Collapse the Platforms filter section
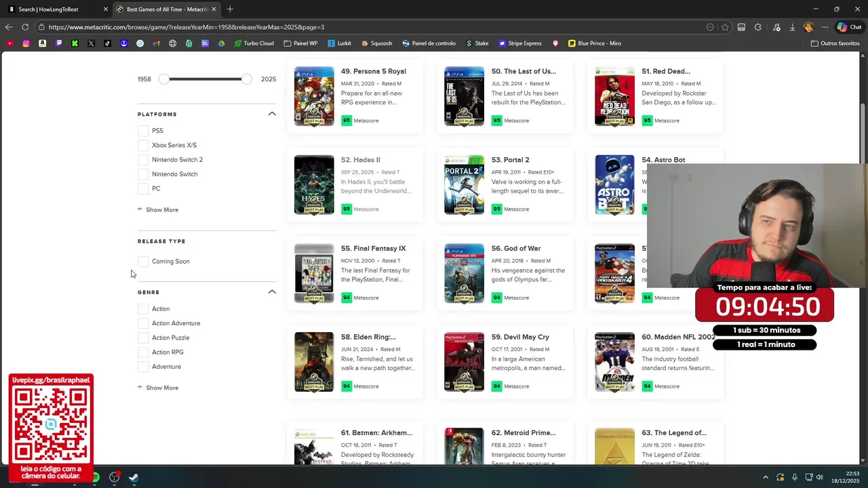The image size is (868, 488). [272, 114]
